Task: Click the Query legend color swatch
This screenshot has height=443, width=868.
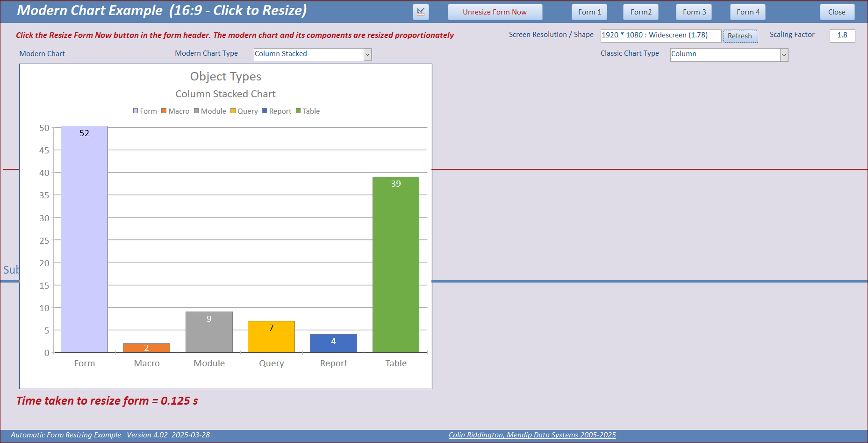Action: point(233,111)
